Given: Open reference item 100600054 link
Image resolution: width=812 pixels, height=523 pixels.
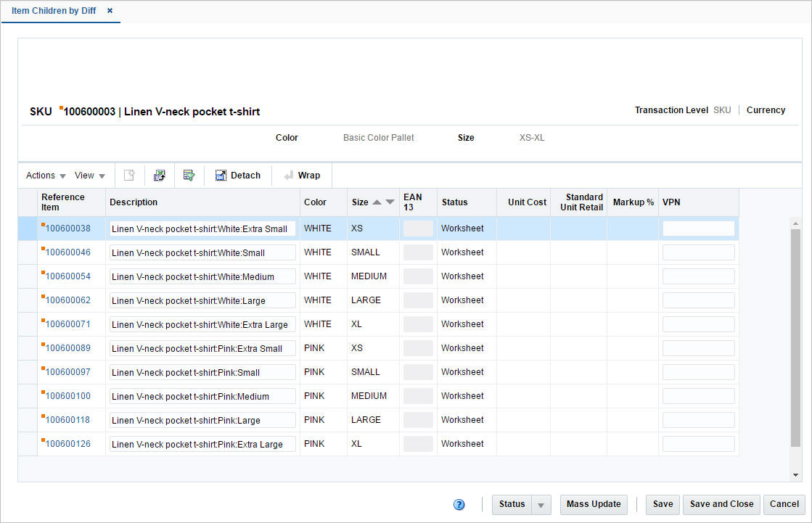Looking at the screenshot, I should (x=67, y=276).
